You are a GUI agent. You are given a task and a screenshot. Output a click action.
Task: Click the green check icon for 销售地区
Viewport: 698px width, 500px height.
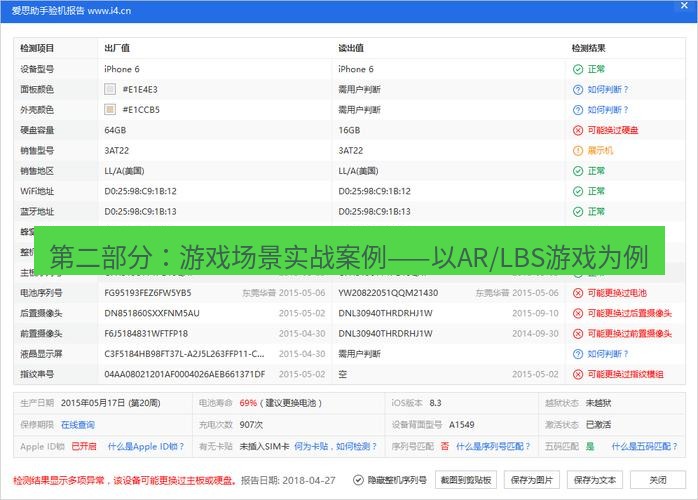578,171
